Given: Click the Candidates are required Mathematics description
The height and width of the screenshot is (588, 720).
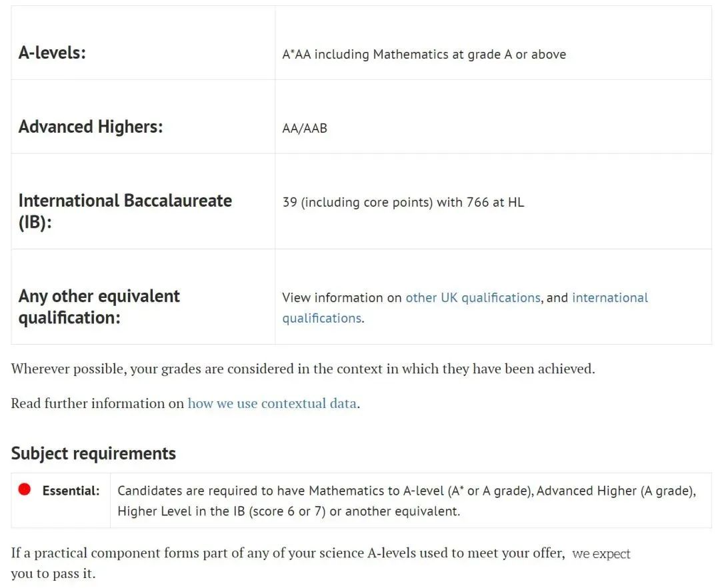Looking at the screenshot, I should [407, 501].
